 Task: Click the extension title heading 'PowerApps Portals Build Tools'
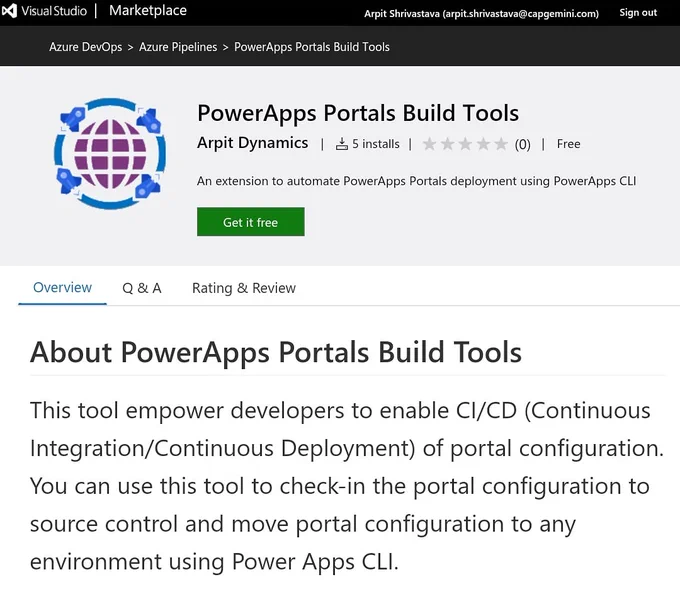[x=358, y=113]
